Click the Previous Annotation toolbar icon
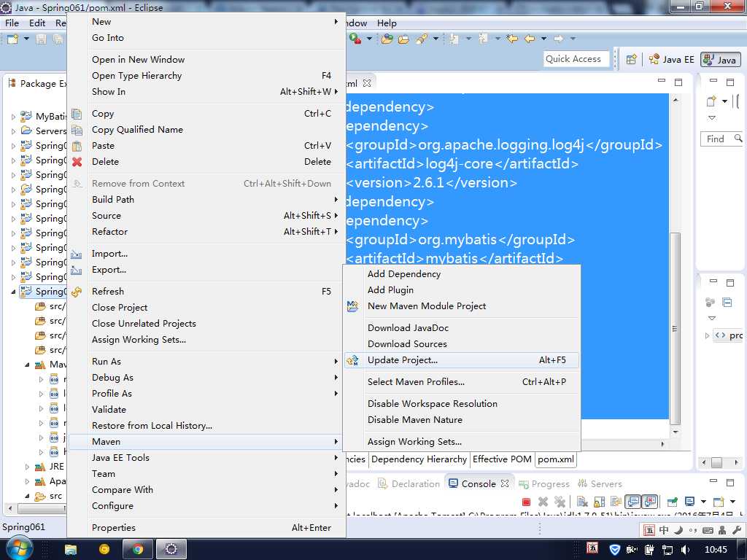Screen dimensions: 747x560 coord(484,39)
